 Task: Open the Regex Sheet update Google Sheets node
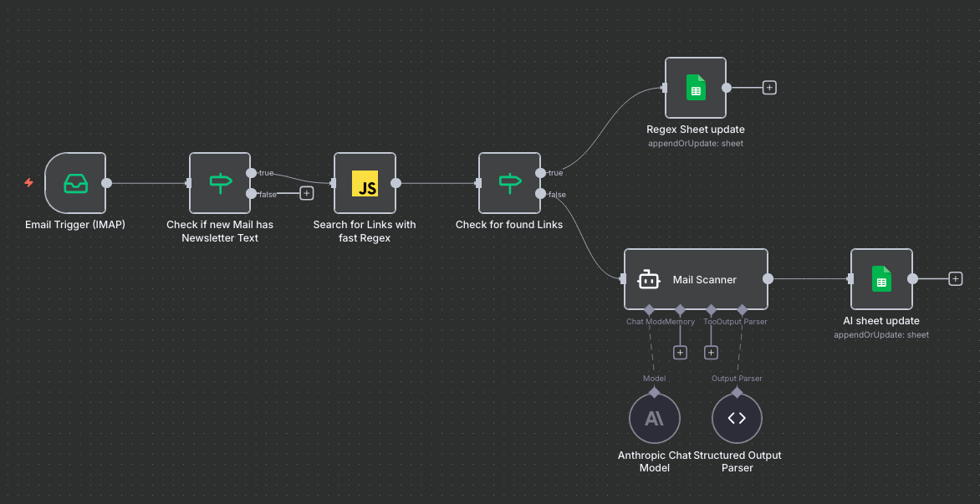(695, 87)
